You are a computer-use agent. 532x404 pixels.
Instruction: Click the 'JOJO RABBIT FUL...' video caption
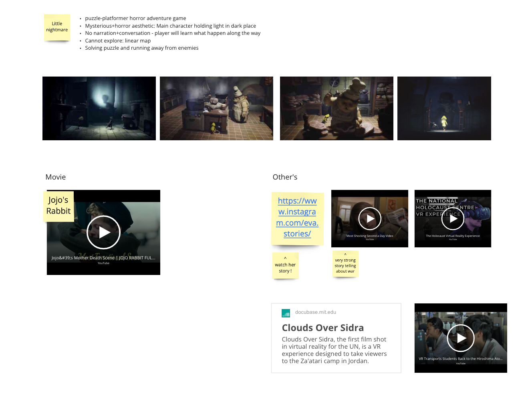coord(103,258)
